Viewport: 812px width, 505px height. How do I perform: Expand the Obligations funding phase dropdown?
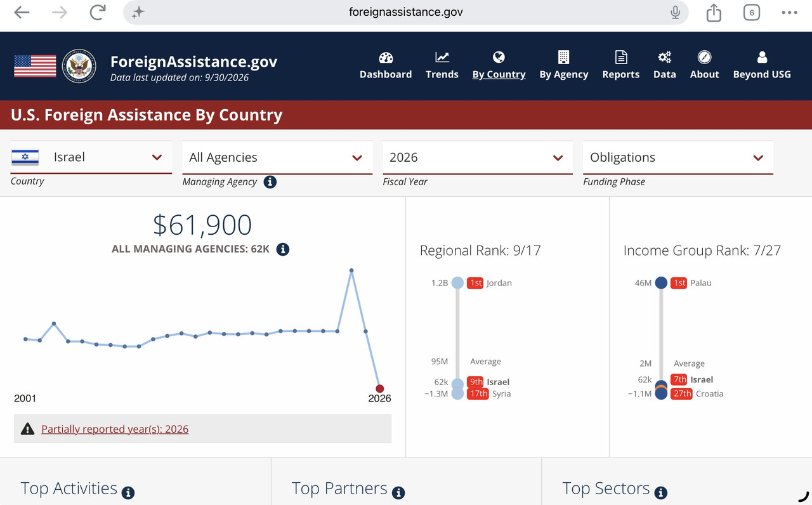coord(678,157)
